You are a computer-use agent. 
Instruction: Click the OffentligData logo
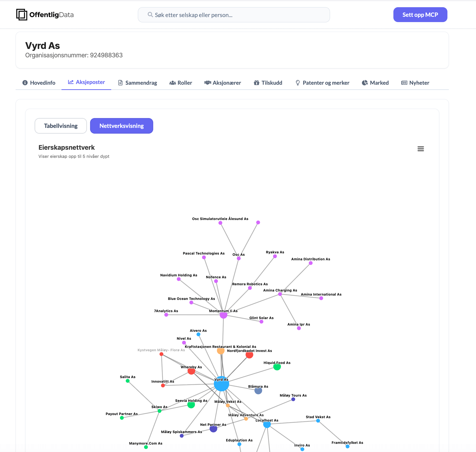pos(45,14)
